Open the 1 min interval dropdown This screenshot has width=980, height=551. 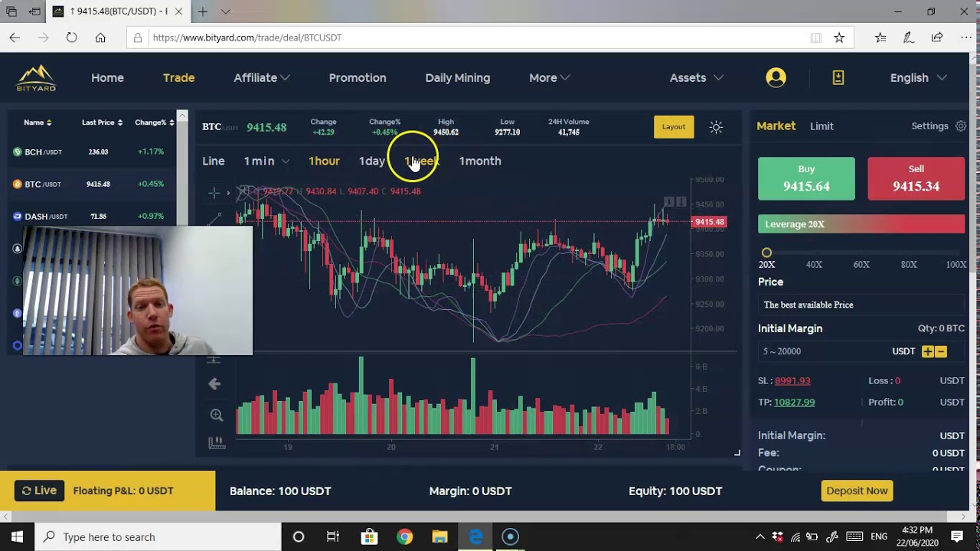coord(266,161)
